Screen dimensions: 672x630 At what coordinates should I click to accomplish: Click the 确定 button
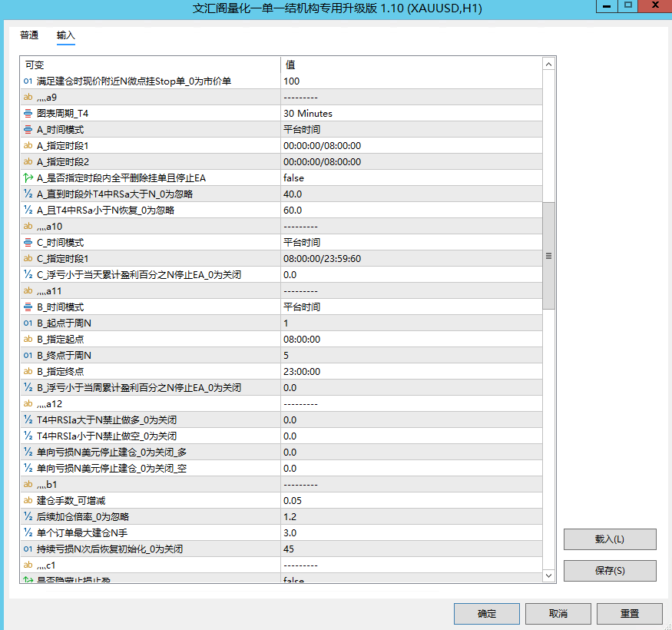coord(487,614)
